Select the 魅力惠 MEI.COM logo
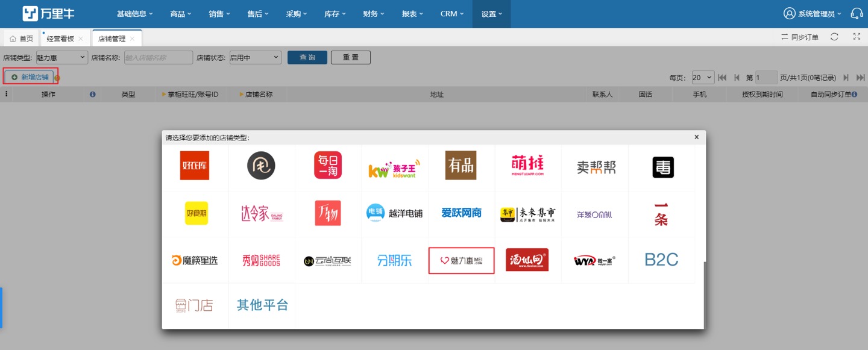 tap(461, 260)
